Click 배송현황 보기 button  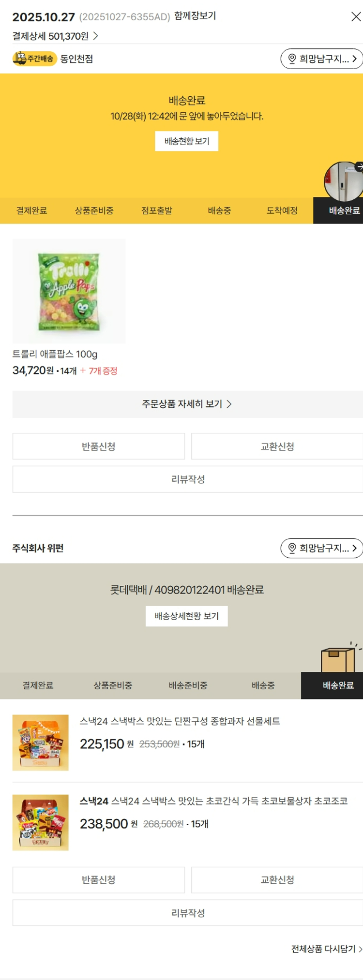pyautogui.click(x=187, y=141)
